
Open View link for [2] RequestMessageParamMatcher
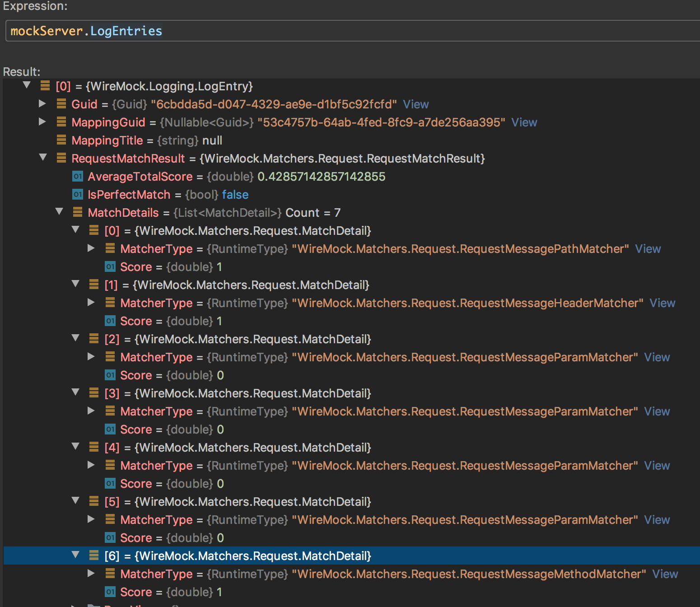pos(657,357)
